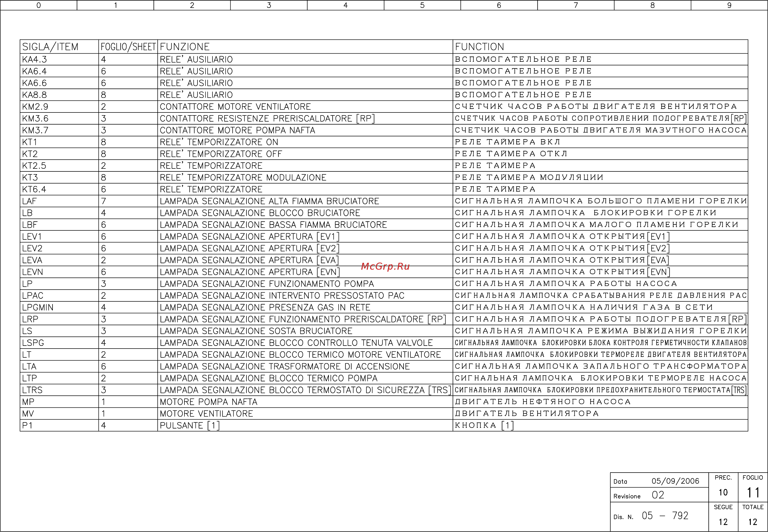Viewport: 768px width, 532px height.
Task: Click sheet value 7 in the LAF row
Action: tap(104, 201)
